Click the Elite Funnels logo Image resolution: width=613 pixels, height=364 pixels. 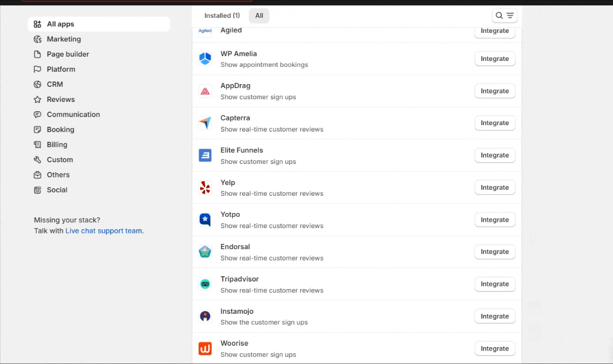(x=205, y=155)
